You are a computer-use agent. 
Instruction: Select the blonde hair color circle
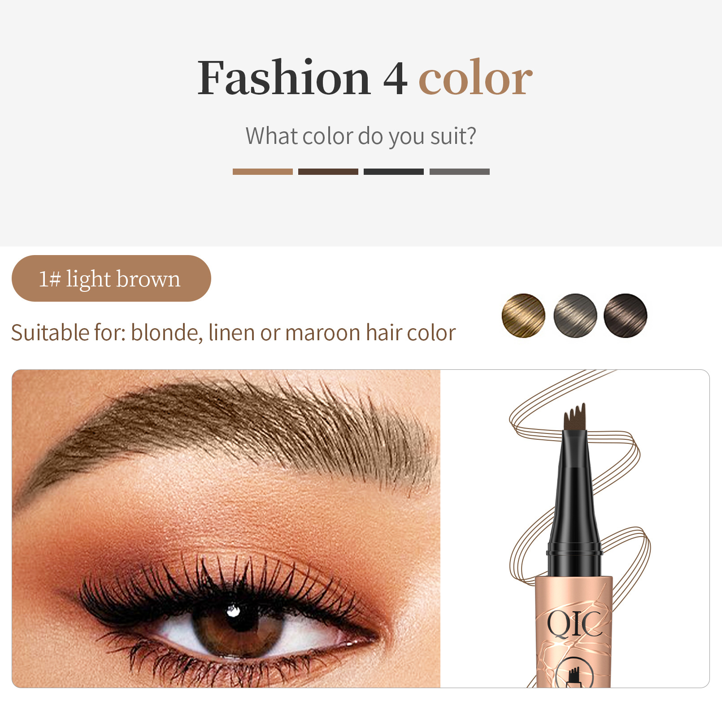(x=523, y=316)
